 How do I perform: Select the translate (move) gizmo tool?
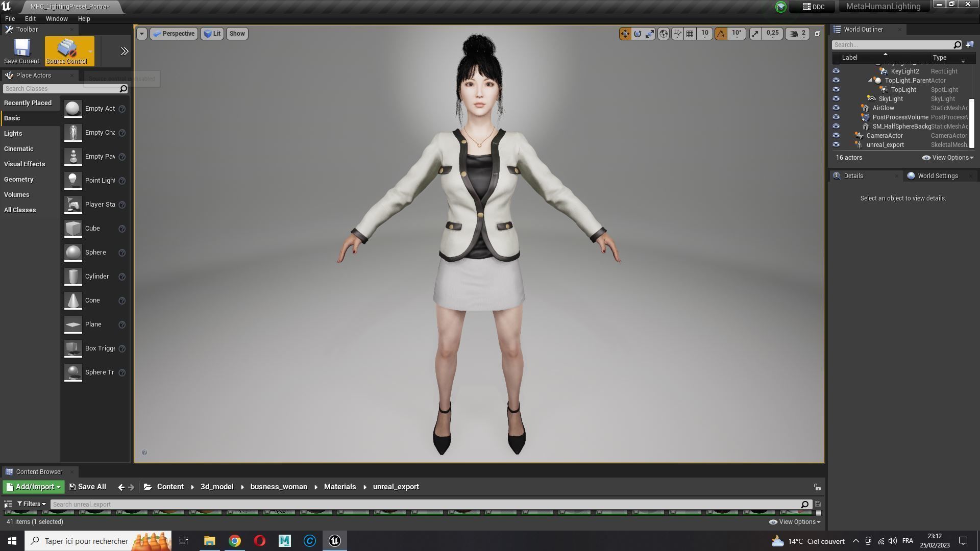pyautogui.click(x=625, y=34)
